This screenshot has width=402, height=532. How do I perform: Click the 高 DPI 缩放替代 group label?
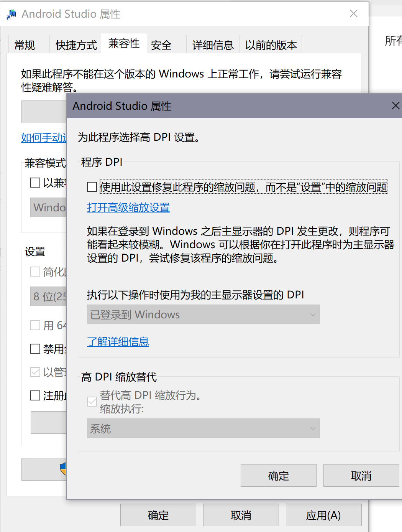point(119,377)
